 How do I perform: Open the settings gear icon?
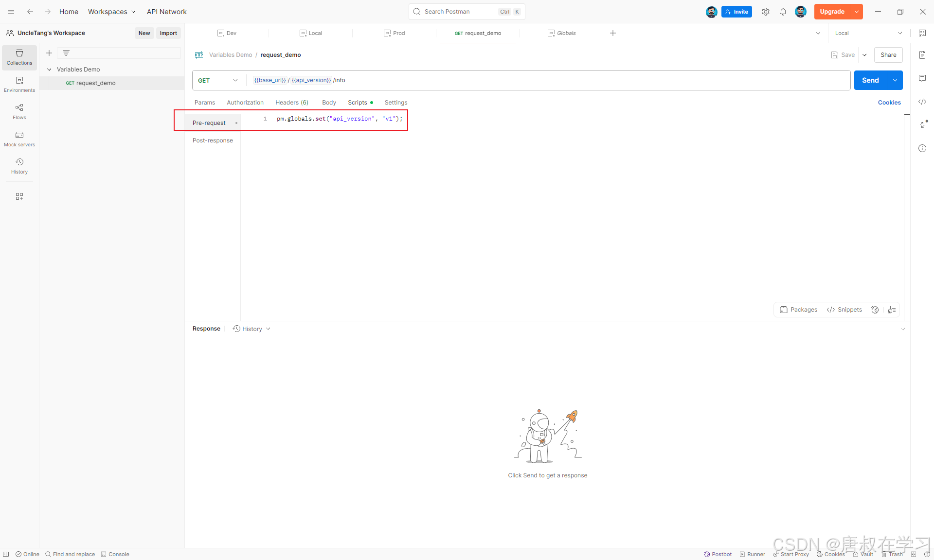click(766, 12)
